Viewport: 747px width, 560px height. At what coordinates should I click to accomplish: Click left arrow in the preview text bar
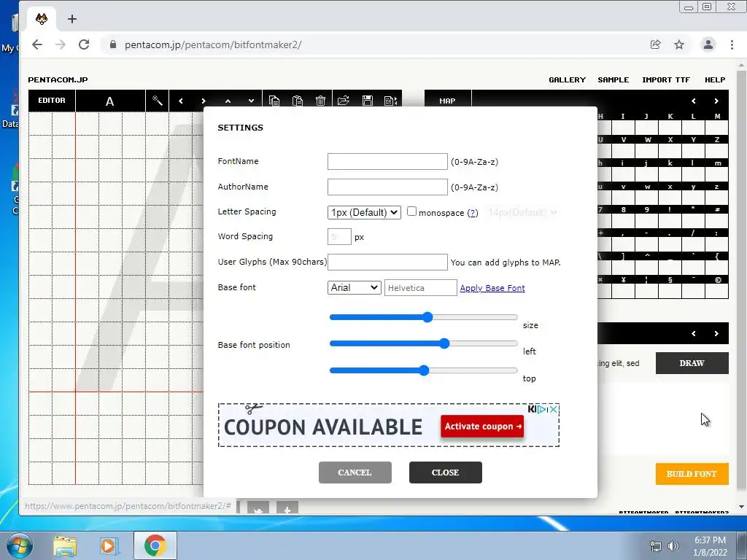(694, 333)
